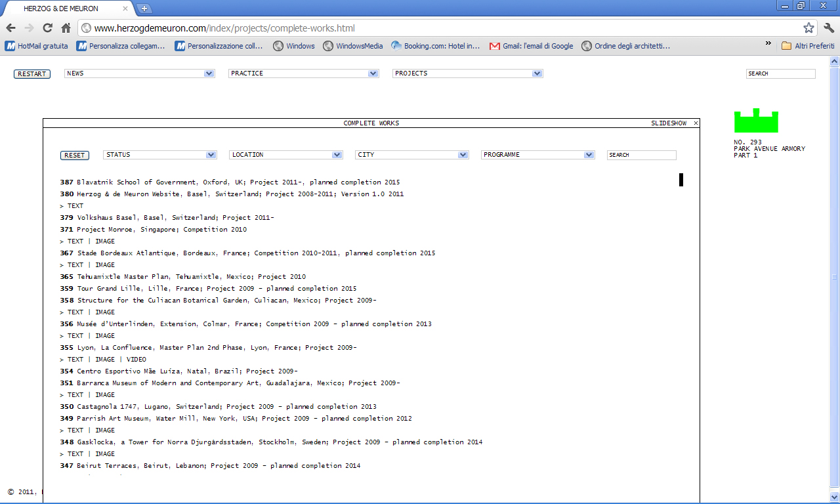Click the green Park Avenue Armory icon

click(x=756, y=121)
